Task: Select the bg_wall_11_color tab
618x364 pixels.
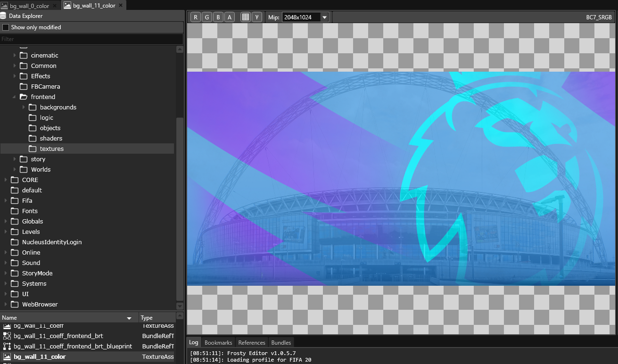Action: (94, 5)
